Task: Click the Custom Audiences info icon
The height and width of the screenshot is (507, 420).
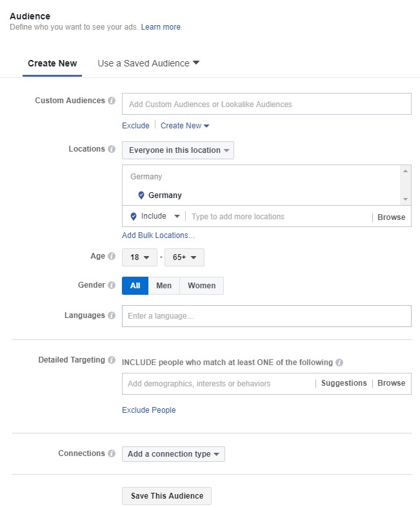Action: click(112, 101)
